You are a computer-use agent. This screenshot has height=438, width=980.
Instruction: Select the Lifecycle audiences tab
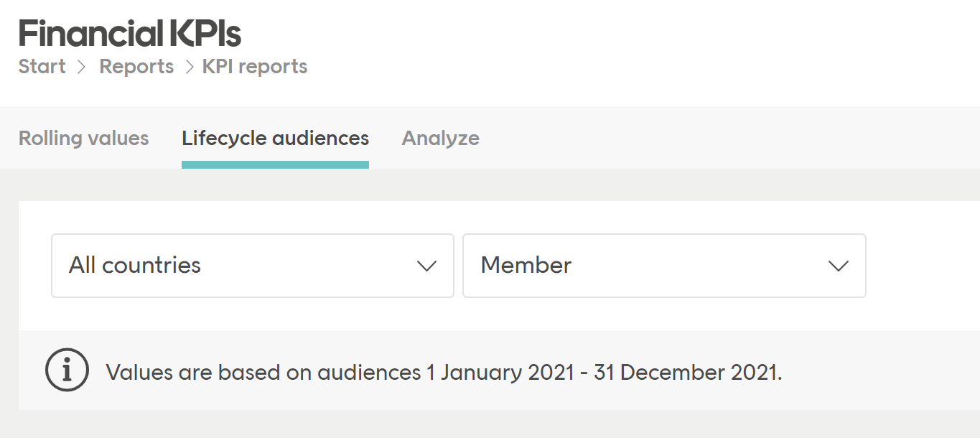click(275, 138)
